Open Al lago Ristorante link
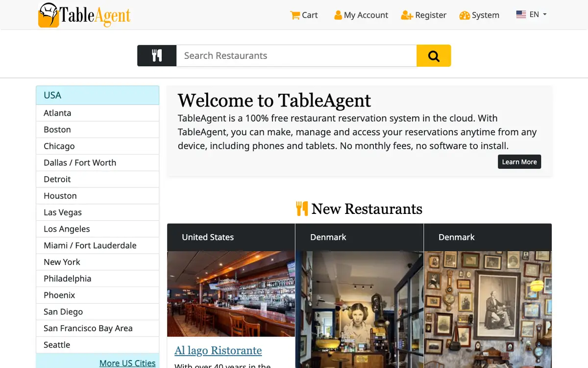 pos(218,350)
